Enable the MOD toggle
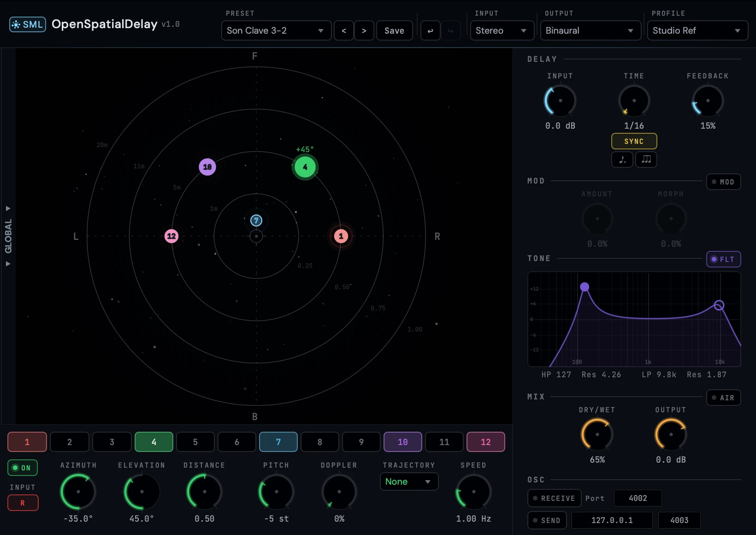The image size is (756, 535). click(723, 182)
